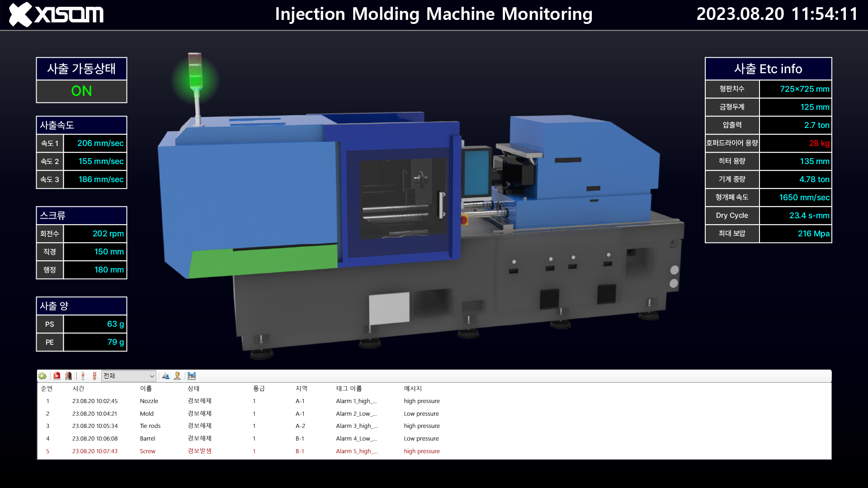Open the 전체 filter dropdown

pos(129,376)
